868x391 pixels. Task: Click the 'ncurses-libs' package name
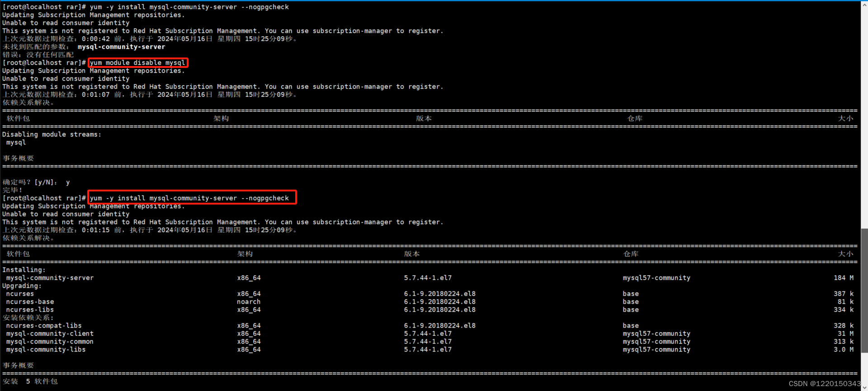(x=30, y=310)
